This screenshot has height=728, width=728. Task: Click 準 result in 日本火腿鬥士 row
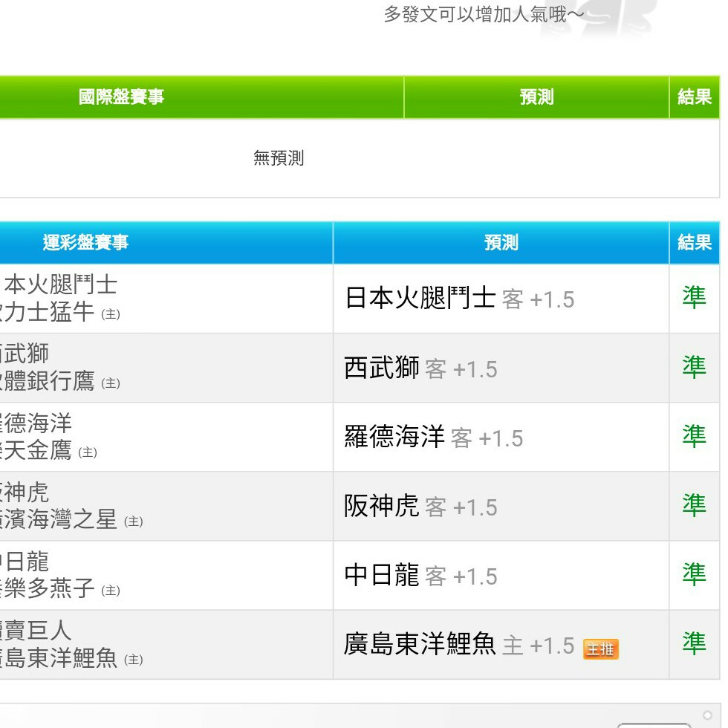(x=694, y=298)
